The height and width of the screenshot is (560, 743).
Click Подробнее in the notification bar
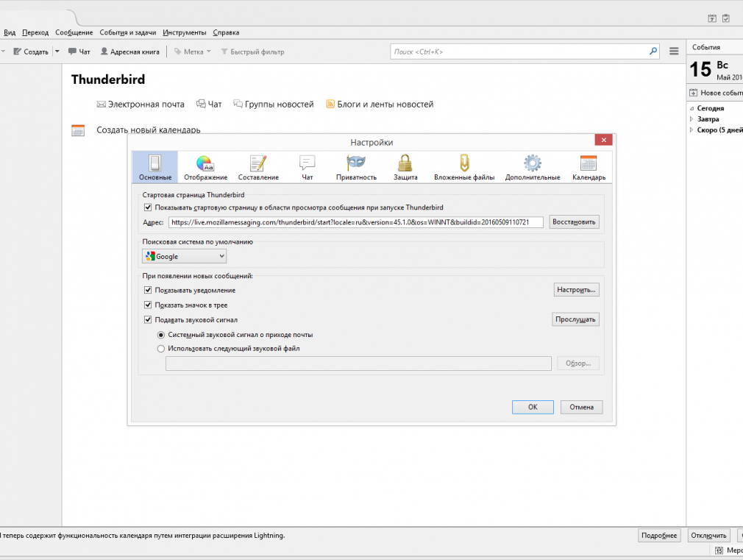pyautogui.click(x=659, y=535)
